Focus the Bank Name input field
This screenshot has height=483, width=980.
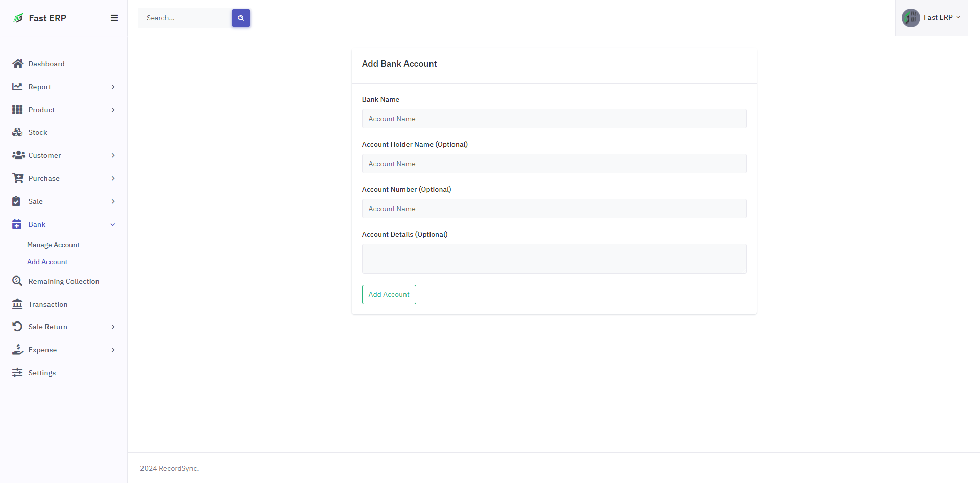coord(554,119)
